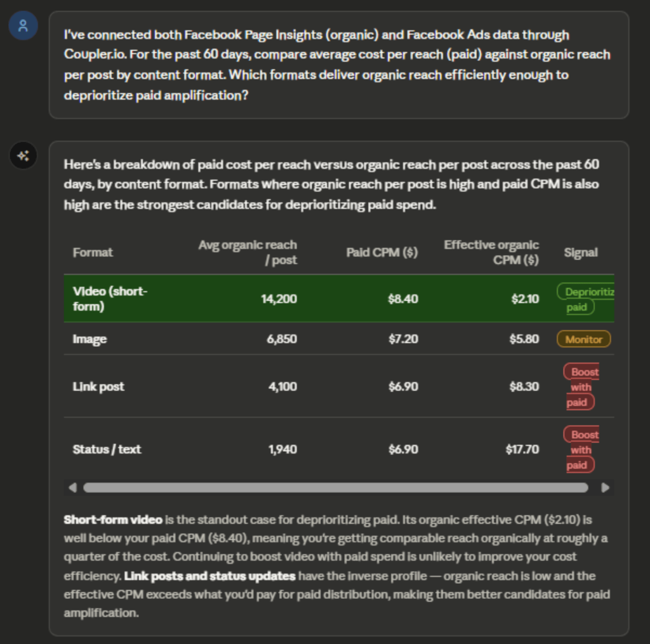Click the 6,850 organic reach value

pyautogui.click(x=281, y=339)
